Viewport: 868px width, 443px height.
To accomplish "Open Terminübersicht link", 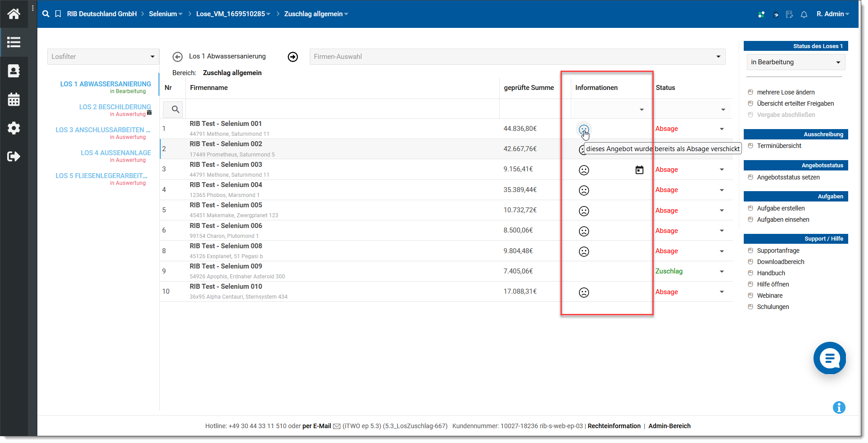I will coord(779,146).
